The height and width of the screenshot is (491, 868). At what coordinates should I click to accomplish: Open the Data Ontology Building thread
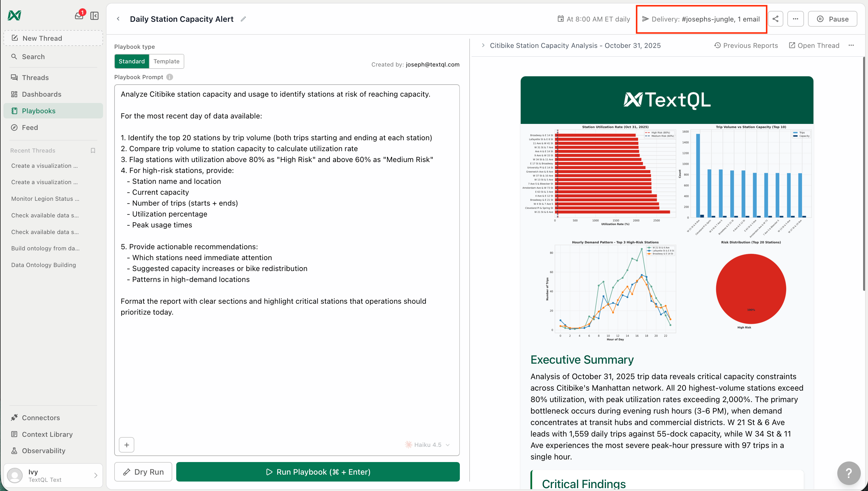tap(44, 265)
